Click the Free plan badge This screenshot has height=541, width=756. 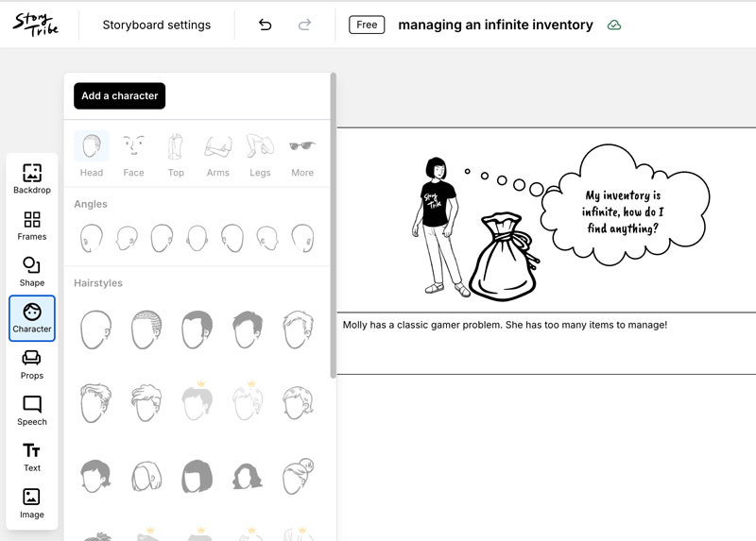[x=367, y=25]
